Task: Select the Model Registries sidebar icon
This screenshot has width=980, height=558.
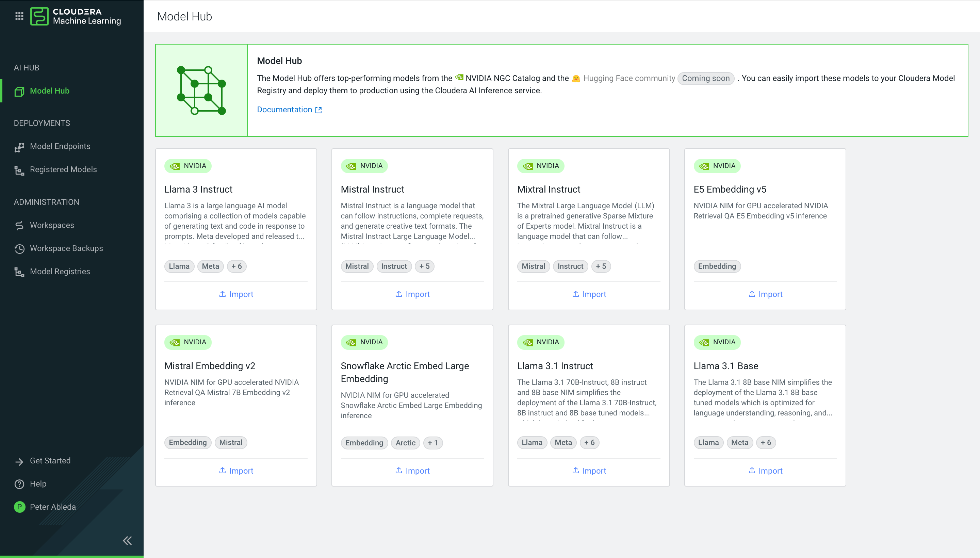Action: [19, 272]
